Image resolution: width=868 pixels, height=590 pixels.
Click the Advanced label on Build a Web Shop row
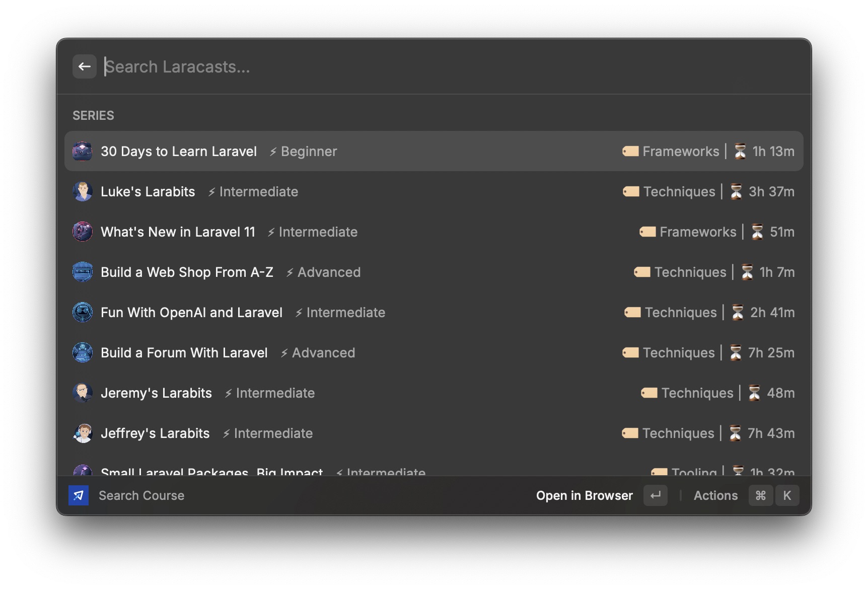(329, 272)
